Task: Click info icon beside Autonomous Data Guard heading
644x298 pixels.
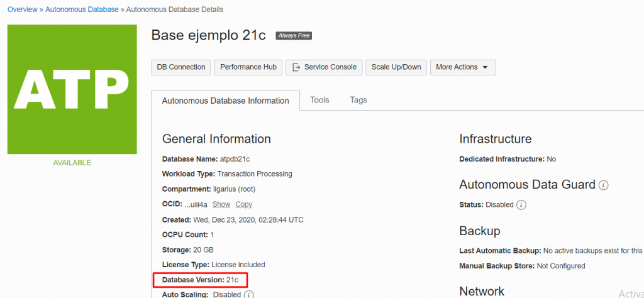Action: (x=604, y=185)
